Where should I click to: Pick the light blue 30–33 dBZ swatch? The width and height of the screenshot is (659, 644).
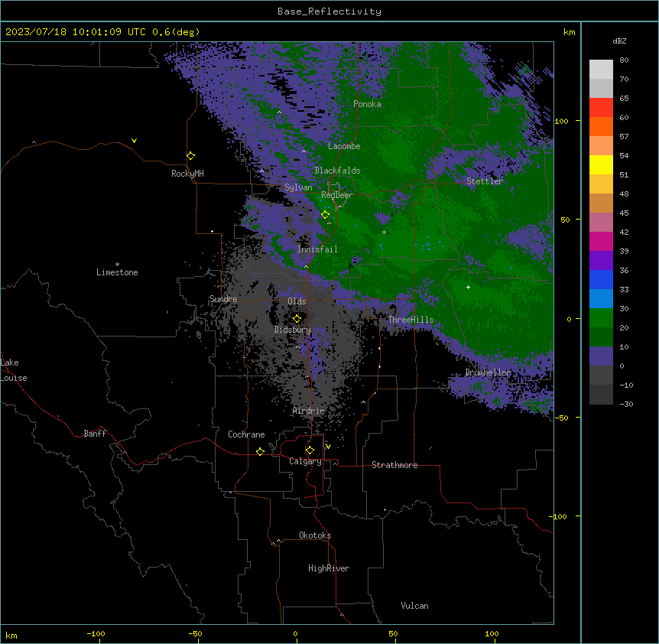(x=601, y=299)
